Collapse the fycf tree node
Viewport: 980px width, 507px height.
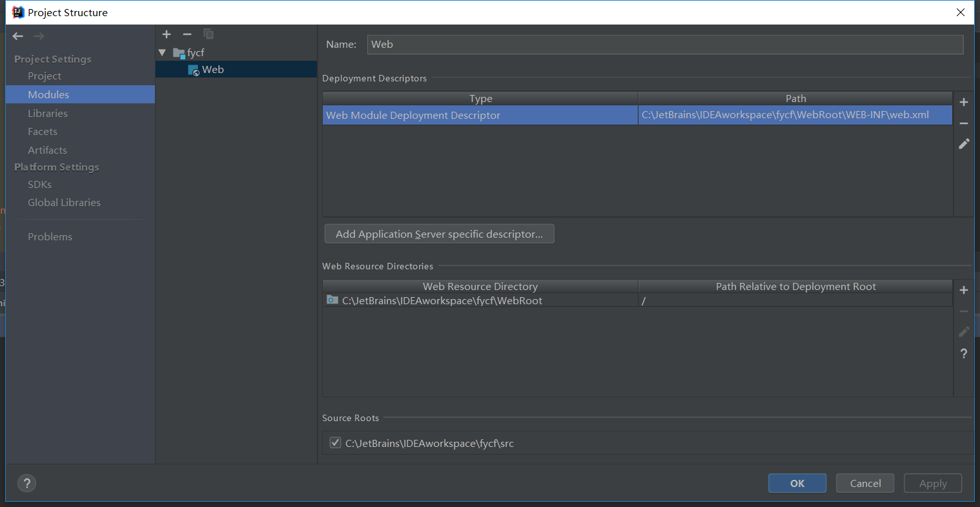(161, 52)
